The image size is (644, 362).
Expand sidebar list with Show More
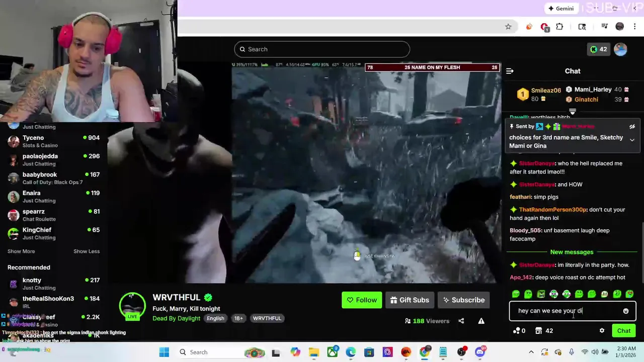[x=21, y=251]
